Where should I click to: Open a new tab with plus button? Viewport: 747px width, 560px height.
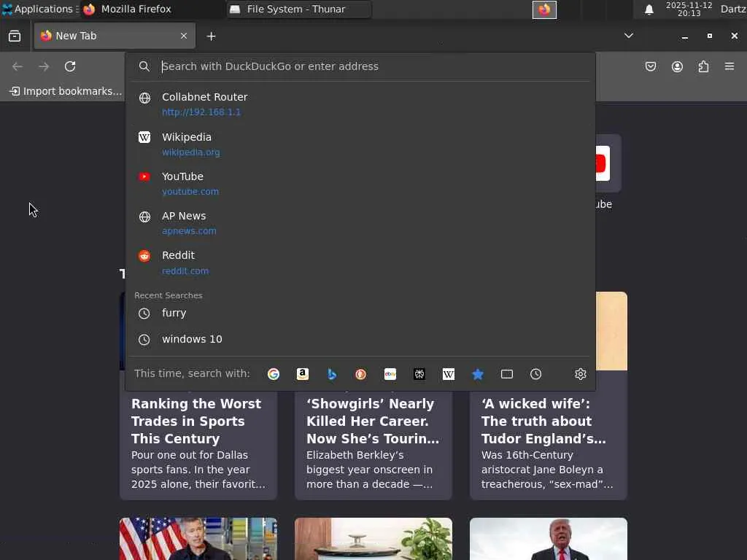211,36
